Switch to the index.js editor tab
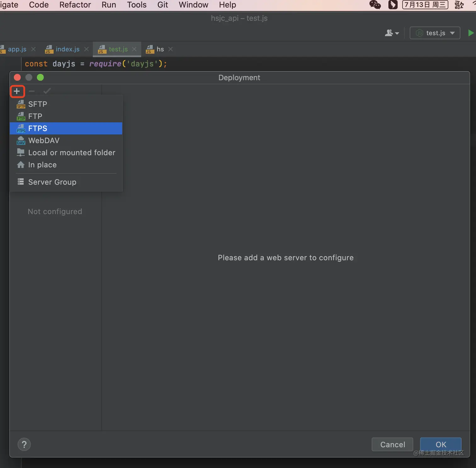The image size is (476, 468). pyautogui.click(x=67, y=49)
